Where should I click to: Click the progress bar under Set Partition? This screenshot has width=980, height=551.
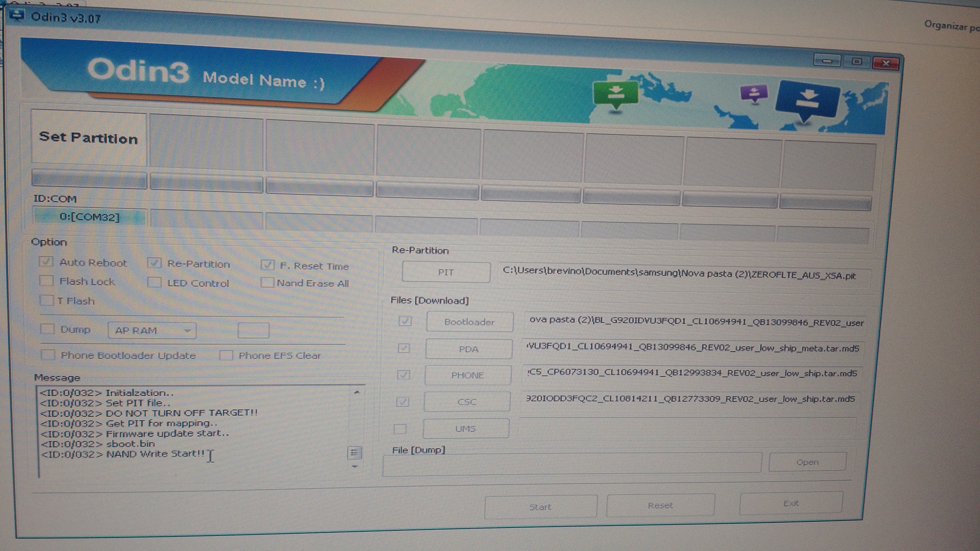click(x=90, y=179)
